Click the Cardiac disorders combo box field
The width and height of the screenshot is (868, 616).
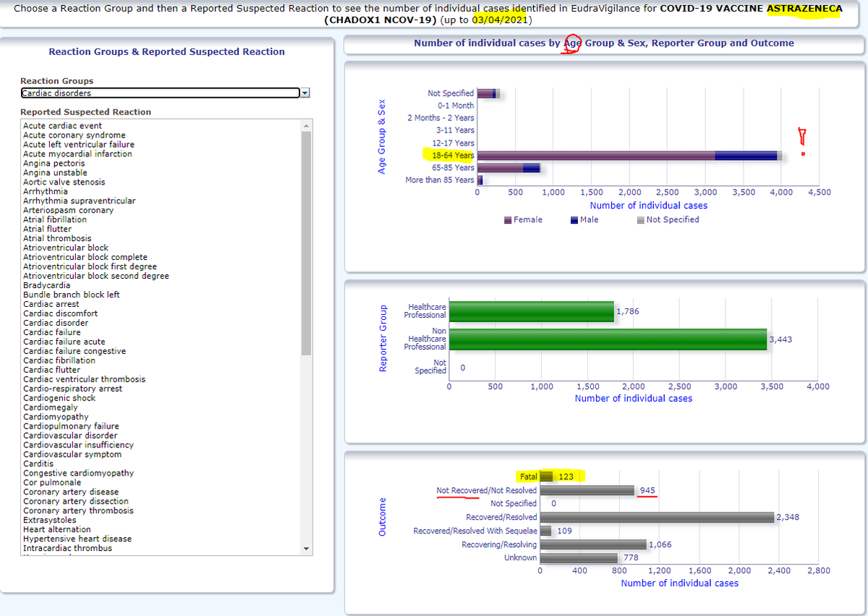pos(160,93)
